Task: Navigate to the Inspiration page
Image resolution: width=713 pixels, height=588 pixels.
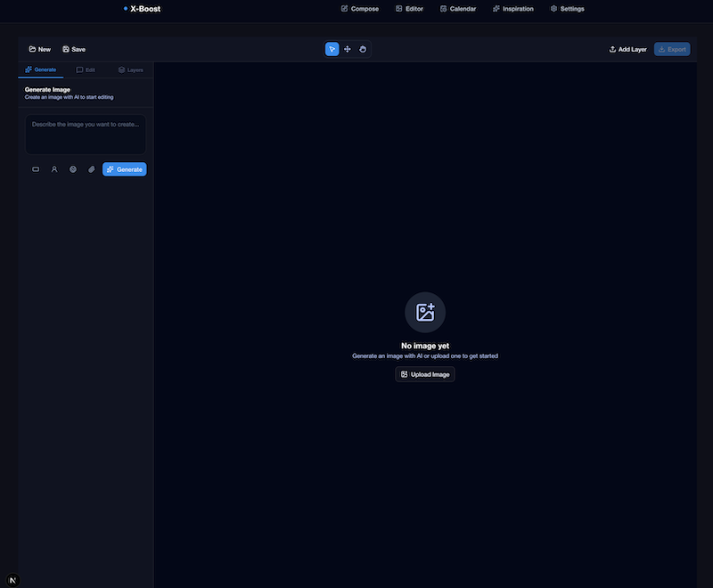Action: pyautogui.click(x=513, y=9)
